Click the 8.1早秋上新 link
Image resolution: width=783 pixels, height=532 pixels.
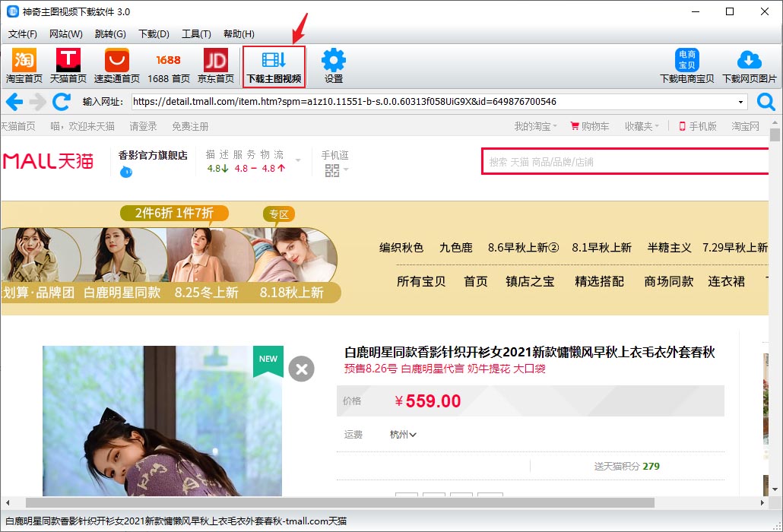tap(602, 248)
